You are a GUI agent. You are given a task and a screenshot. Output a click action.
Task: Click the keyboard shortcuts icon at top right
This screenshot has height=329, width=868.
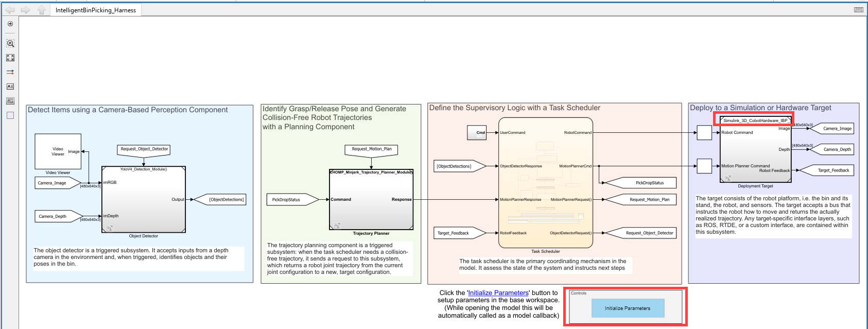tap(858, 10)
